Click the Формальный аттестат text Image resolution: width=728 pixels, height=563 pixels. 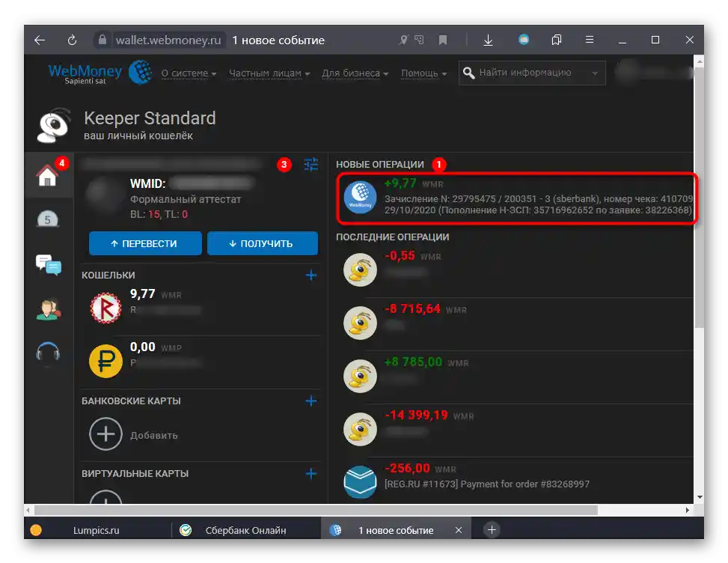(186, 199)
